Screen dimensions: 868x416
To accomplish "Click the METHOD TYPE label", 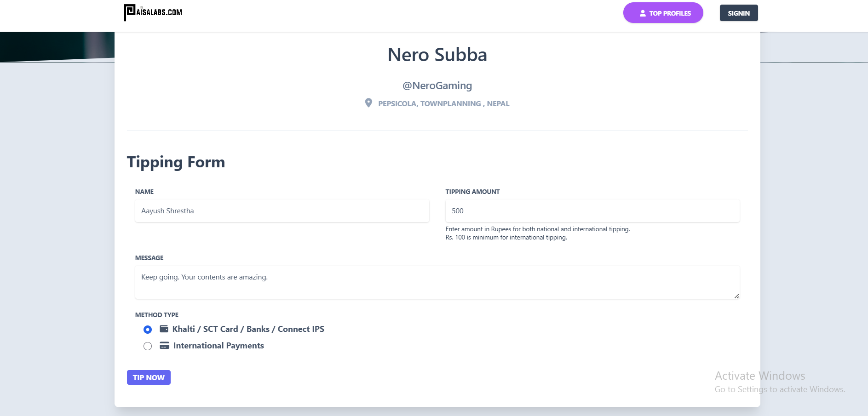I will (x=156, y=315).
